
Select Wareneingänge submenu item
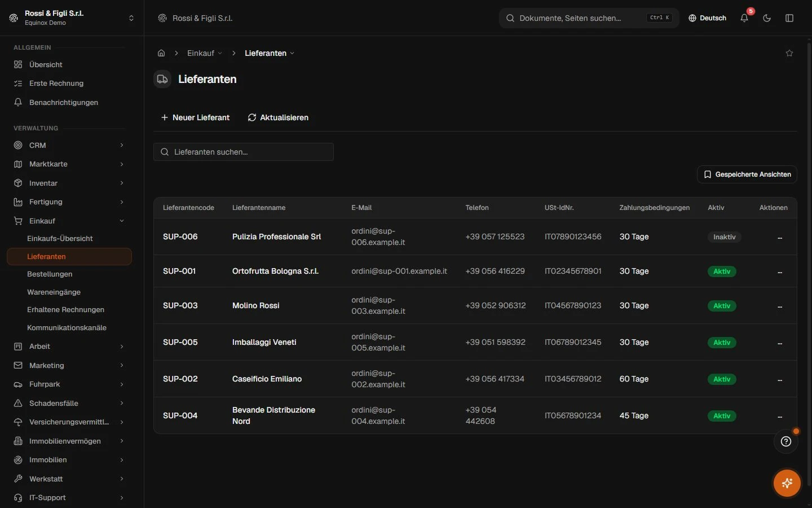(x=69, y=292)
